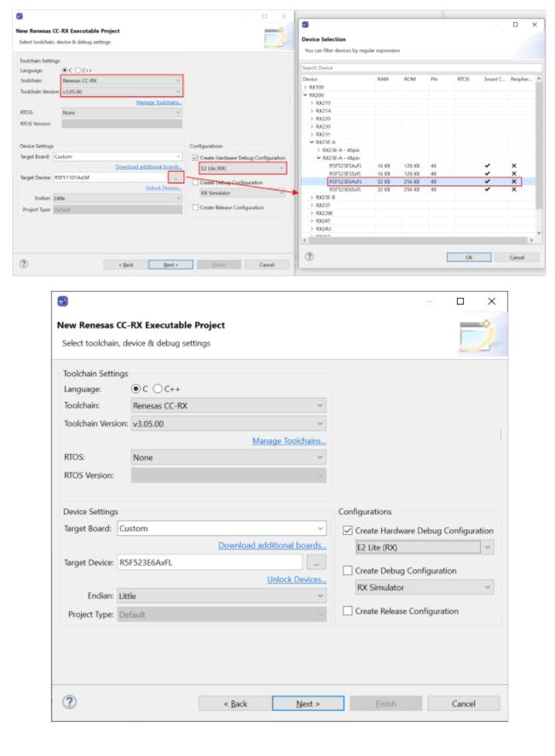Click OK in Device Selection dialog
555x756 pixels.
469,258
